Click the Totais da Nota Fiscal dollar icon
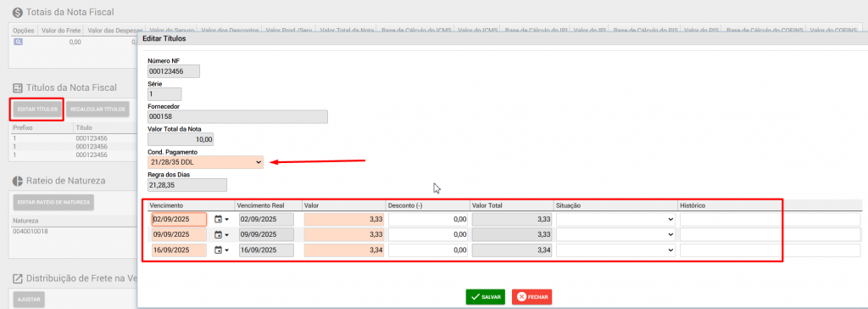868x309 pixels. [17, 12]
